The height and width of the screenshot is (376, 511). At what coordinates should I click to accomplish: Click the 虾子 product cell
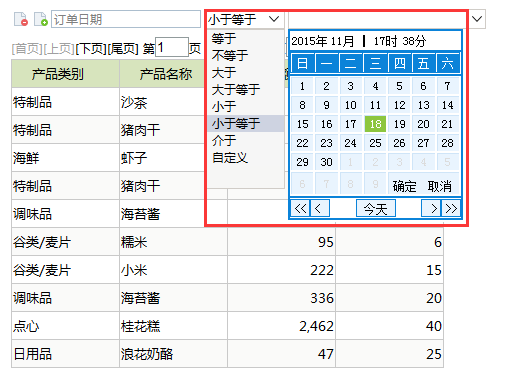[x=162, y=158]
